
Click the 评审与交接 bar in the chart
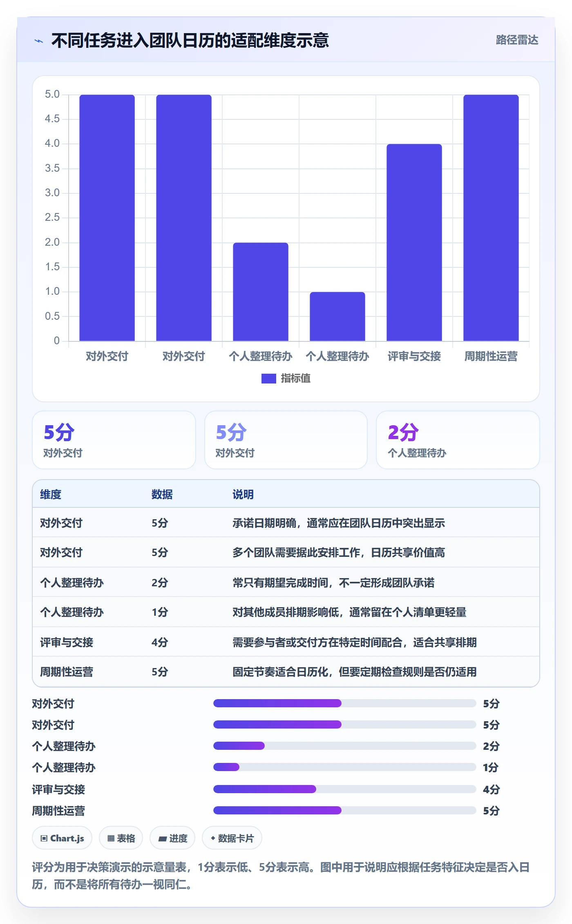point(414,242)
